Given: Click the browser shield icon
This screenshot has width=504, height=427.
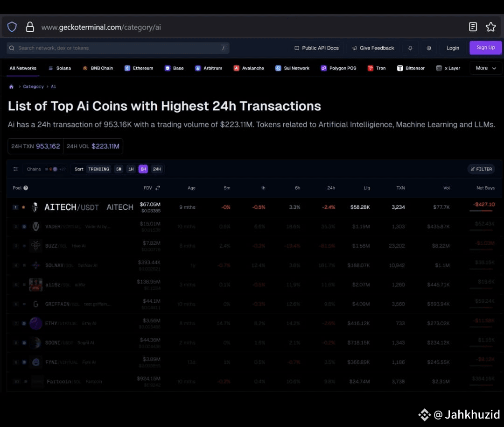Looking at the screenshot, I should (12, 27).
